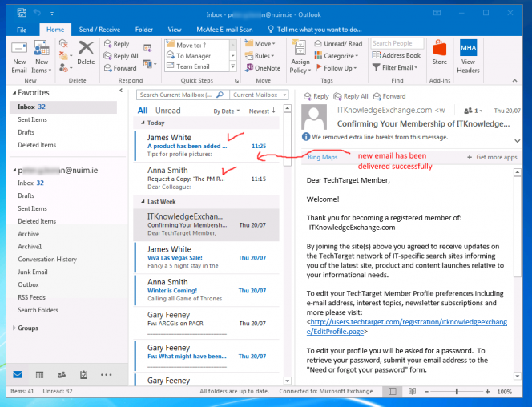The height and width of the screenshot is (407, 532).
Task: Open the Conversation History folder
Action: [x=47, y=259]
